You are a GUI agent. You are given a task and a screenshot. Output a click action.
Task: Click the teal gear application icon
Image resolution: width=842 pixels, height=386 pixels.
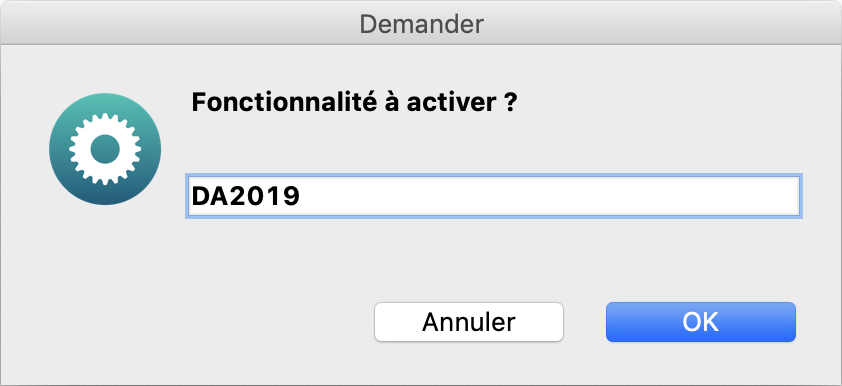[105, 149]
